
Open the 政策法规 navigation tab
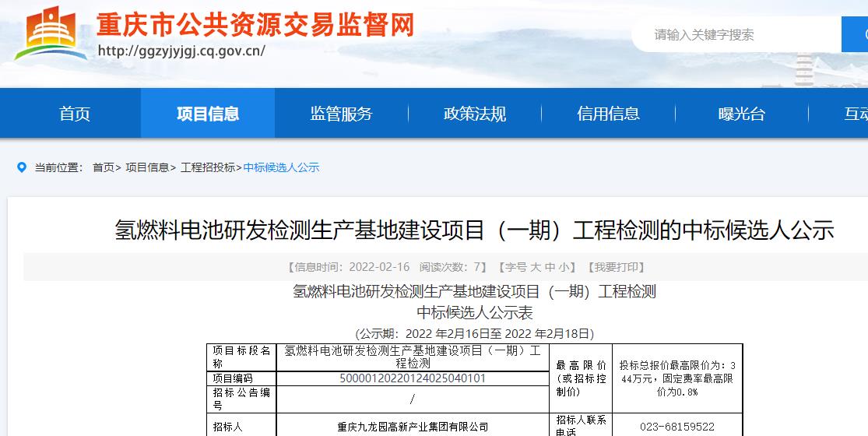tap(475, 114)
